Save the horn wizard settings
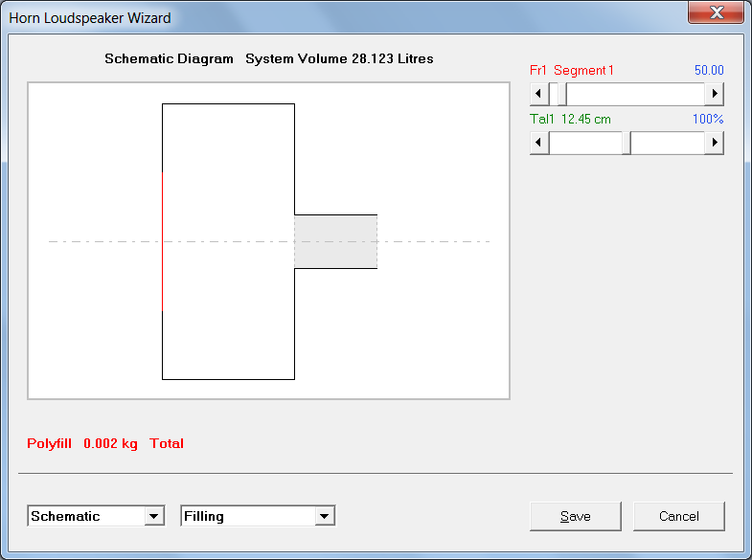 pos(576,516)
